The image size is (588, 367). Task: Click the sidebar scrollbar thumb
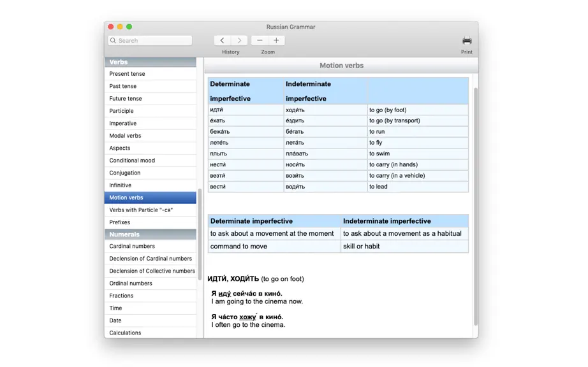[200, 233]
